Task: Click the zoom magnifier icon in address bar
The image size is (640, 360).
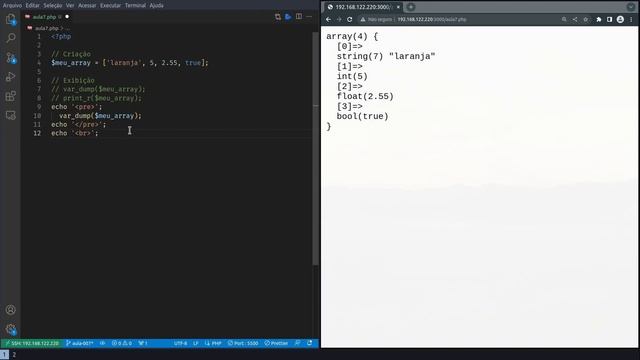Action: point(564,19)
